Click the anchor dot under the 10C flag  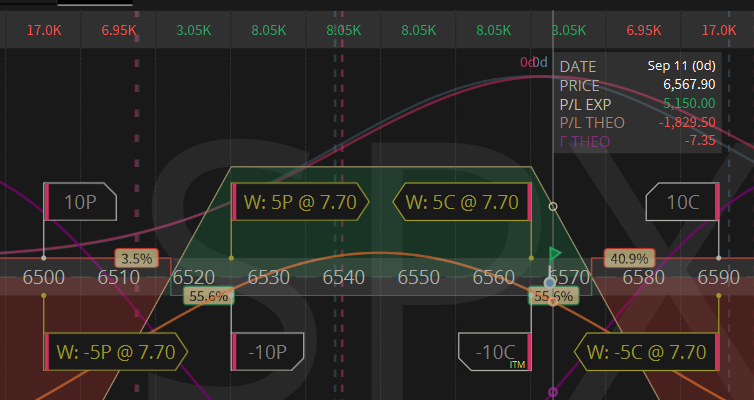coord(719,258)
